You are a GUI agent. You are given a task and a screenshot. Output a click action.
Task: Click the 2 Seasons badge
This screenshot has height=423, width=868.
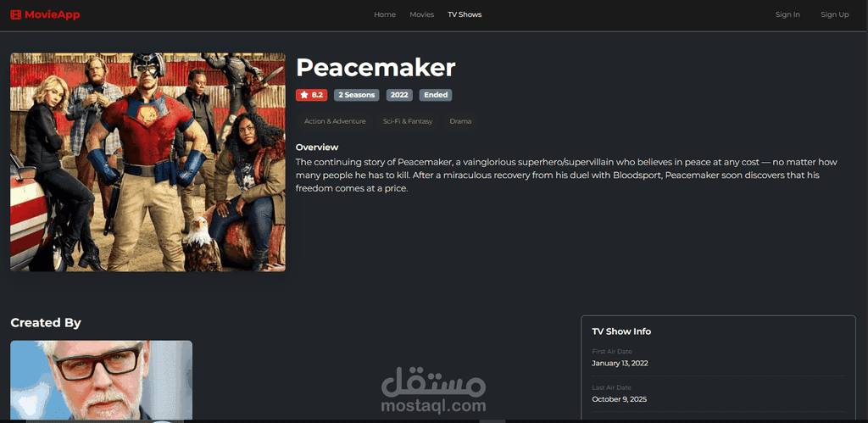(x=357, y=95)
